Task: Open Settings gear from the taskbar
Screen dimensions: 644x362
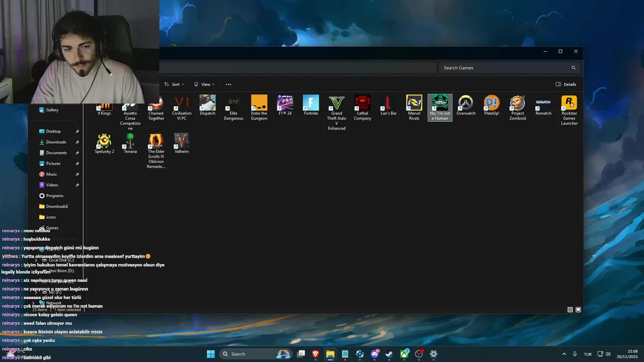Action: (x=434, y=354)
